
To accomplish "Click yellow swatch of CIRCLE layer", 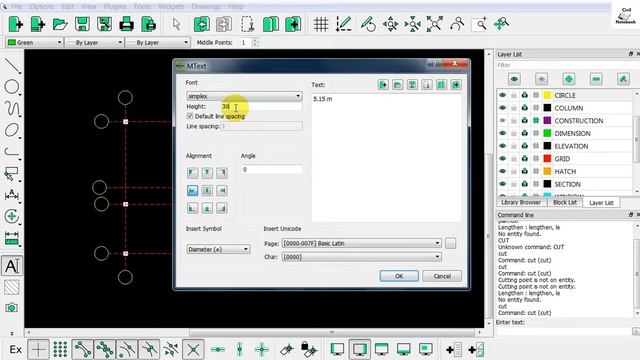I will (x=547, y=95).
